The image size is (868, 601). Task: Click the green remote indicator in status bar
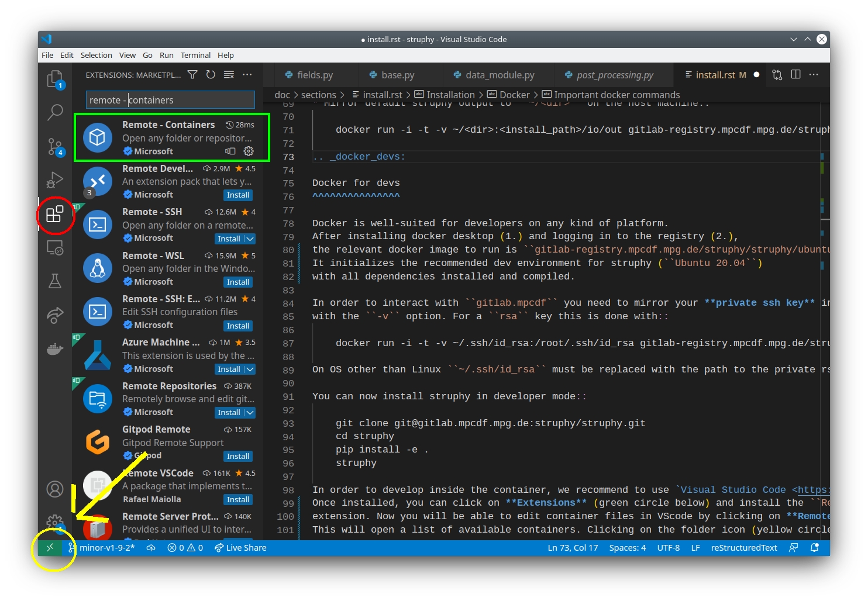click(x=50, y=548)
